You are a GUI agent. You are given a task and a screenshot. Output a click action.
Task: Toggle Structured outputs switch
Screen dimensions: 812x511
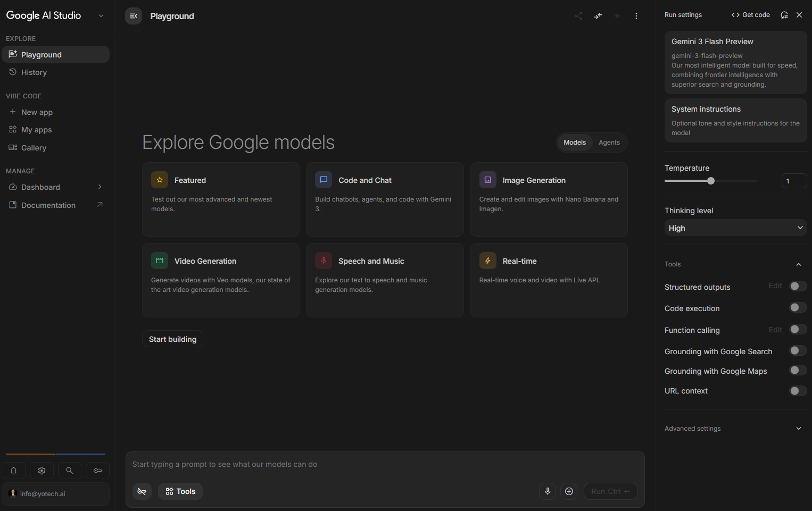point(798,286)
